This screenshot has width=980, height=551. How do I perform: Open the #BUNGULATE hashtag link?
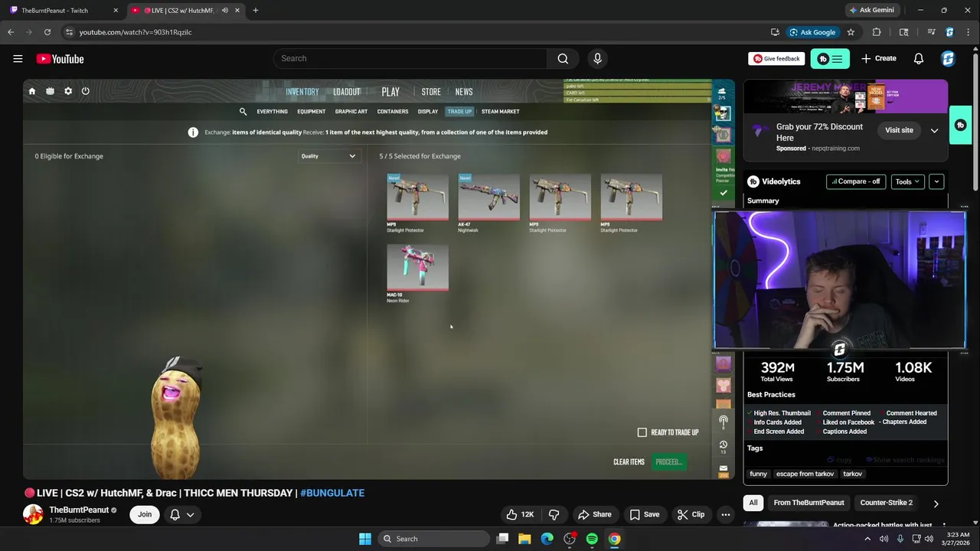pyautogui.click(x=332, y=493)
